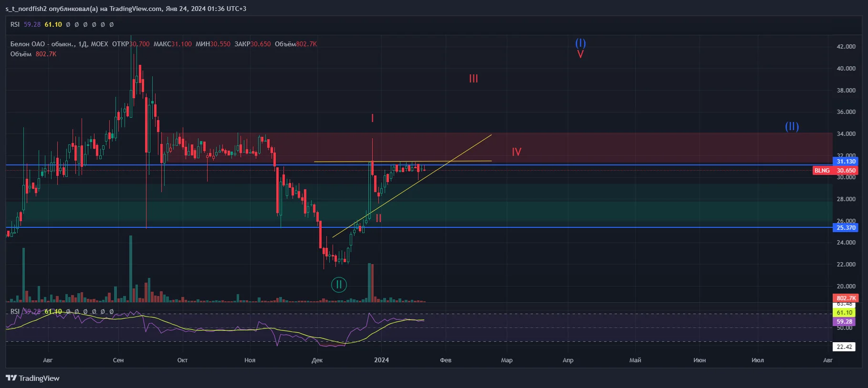Click the МИН 30.550 low value

[213, 44]
